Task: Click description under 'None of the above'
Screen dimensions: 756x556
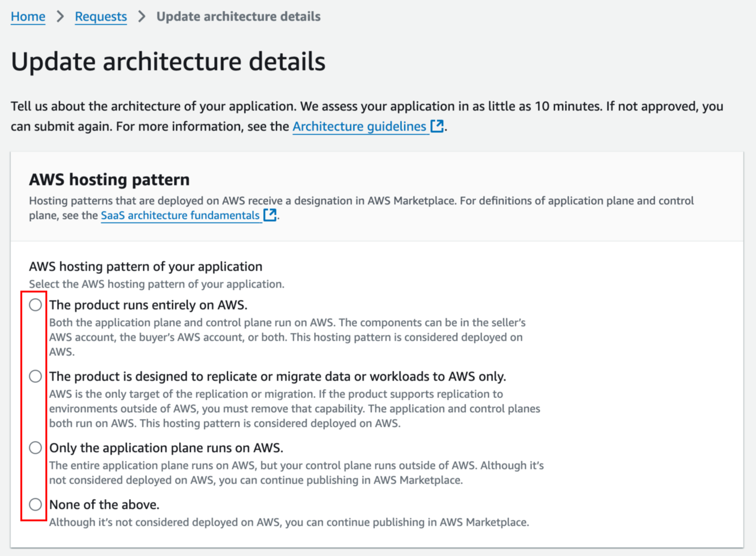Action: tap(289, 522)
